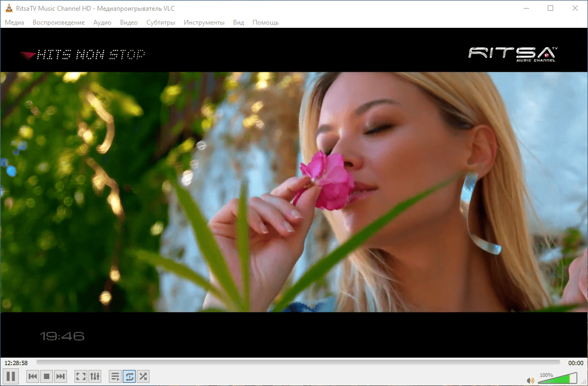Screen dimensions: 588x386
Task: Click the VLC cone icon in title bar
Action: (x=9, y=8)
